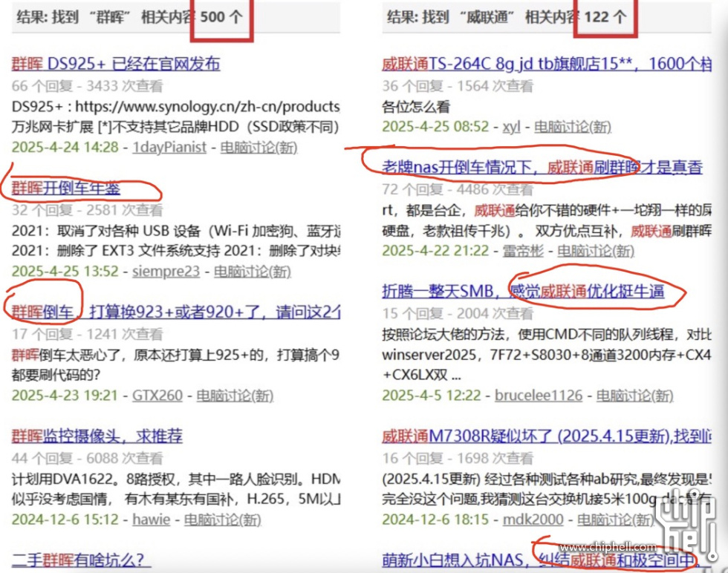Screen dimensions: 728x573
Task: Open 电脑讨论(新) forum beside mdk2000
Action: point(616,519)
